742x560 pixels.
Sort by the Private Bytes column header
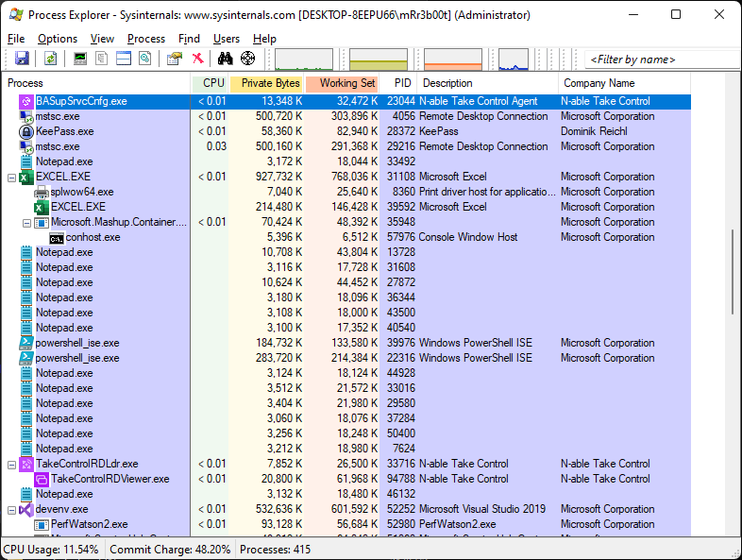266,83
